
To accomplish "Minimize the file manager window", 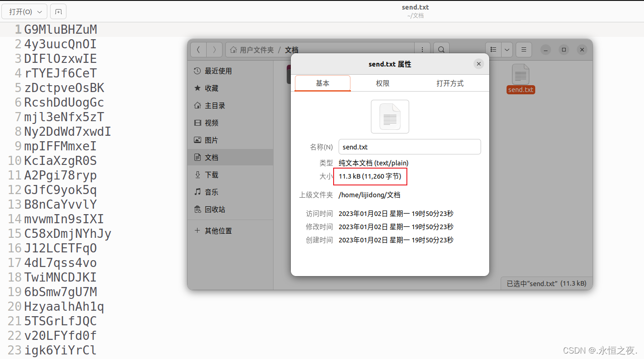I will coord(546,50).
